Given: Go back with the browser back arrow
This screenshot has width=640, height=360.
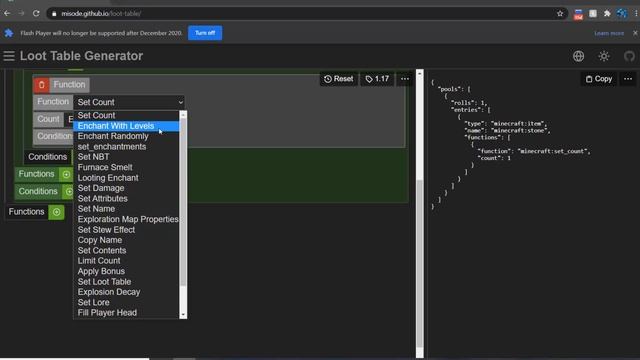Looking at the screenshot, I should 7,13.
